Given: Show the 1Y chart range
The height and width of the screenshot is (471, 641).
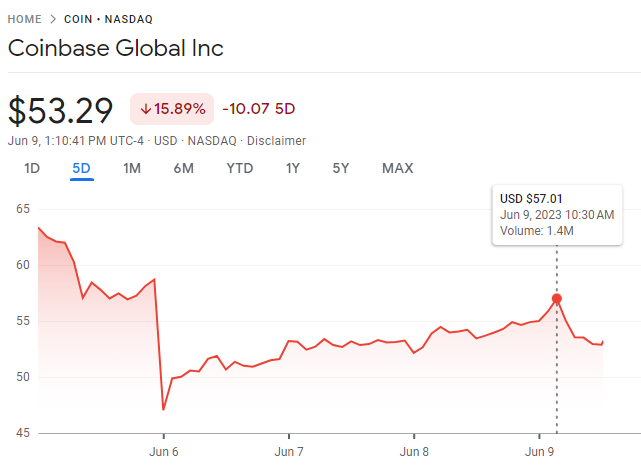Looking at the screenshot, I should [x=293, y=168].
